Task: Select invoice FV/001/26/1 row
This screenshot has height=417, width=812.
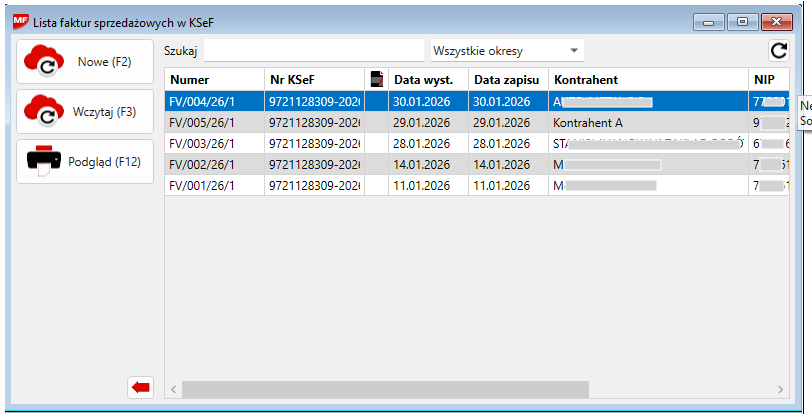Action: [x=214, y=185]
